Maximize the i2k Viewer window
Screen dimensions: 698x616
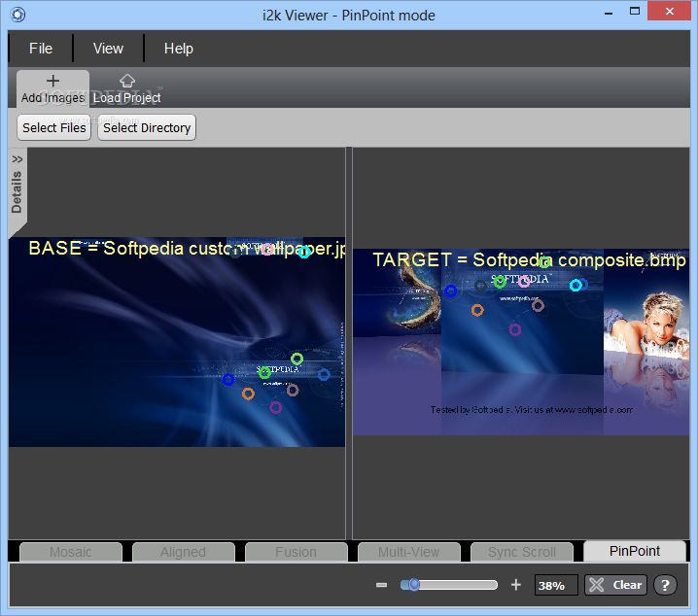click(635, 12)
